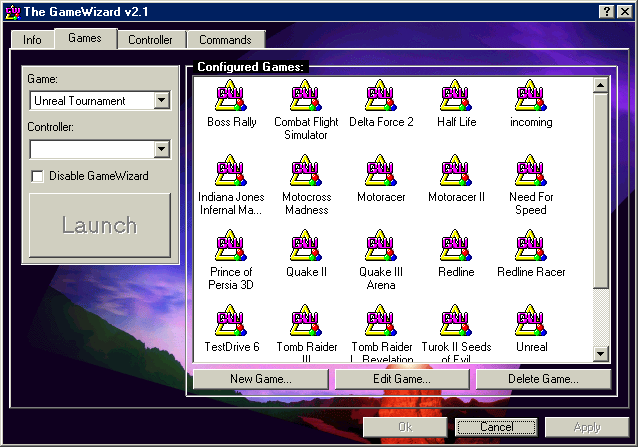Click the game list scroll up arrow
Viewport: 638px width, 447px height.
[x=601, y=85]
